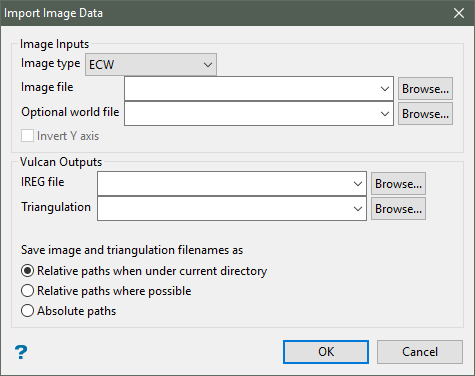Browse for the IREG file

coord(398,184)
